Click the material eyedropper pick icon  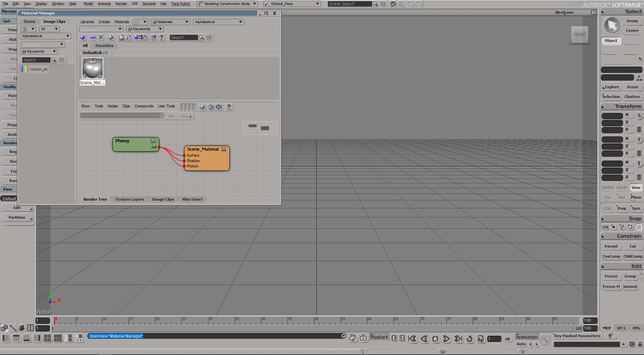[x=154, y=38]
